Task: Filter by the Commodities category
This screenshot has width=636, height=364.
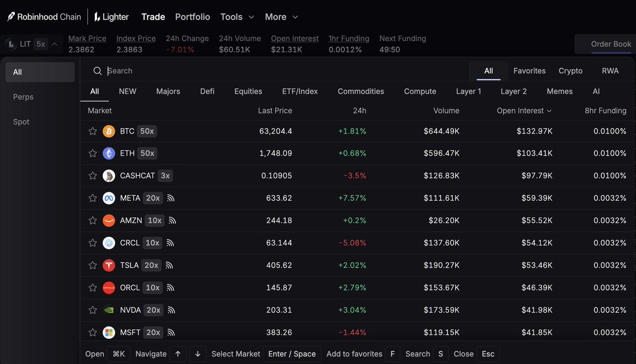Action: [361, 91]
